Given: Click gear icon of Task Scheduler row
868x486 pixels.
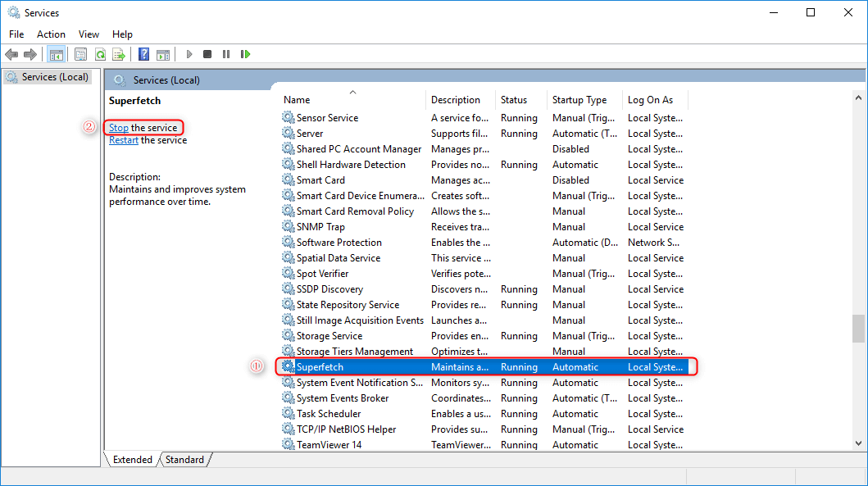Looking at the screenshot, I should click(x=288, y=413).
